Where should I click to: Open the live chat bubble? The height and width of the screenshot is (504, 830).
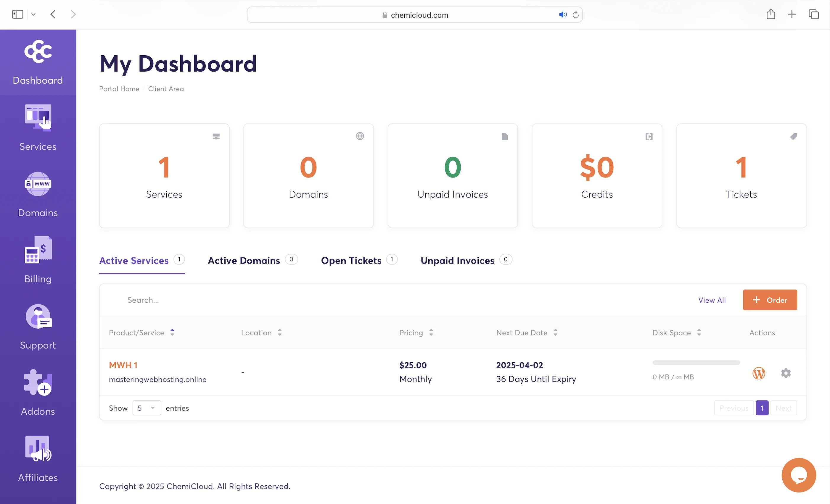798,475
